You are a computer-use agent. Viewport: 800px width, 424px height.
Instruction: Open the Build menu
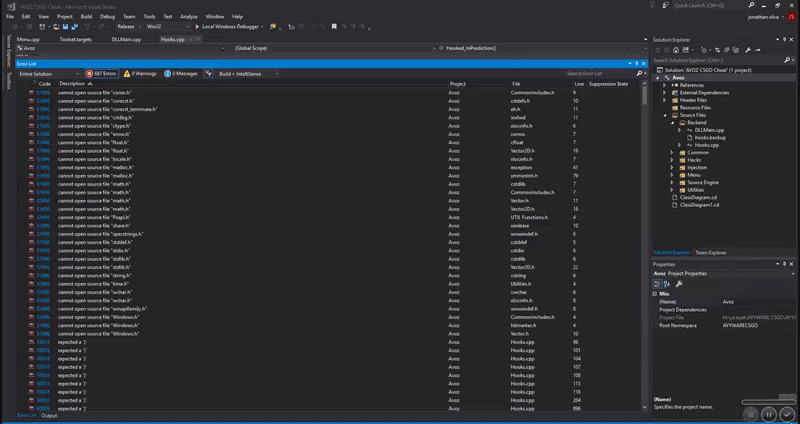[86, 16]
